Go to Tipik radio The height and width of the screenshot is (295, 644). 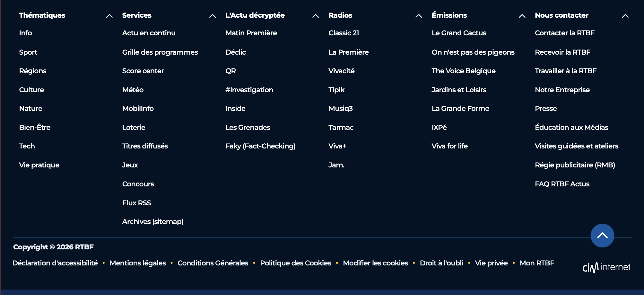tap(336, 90)
